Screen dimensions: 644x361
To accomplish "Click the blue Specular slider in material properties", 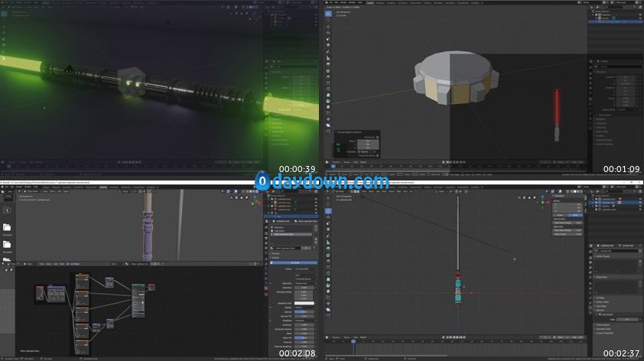I will click(304, 312).
